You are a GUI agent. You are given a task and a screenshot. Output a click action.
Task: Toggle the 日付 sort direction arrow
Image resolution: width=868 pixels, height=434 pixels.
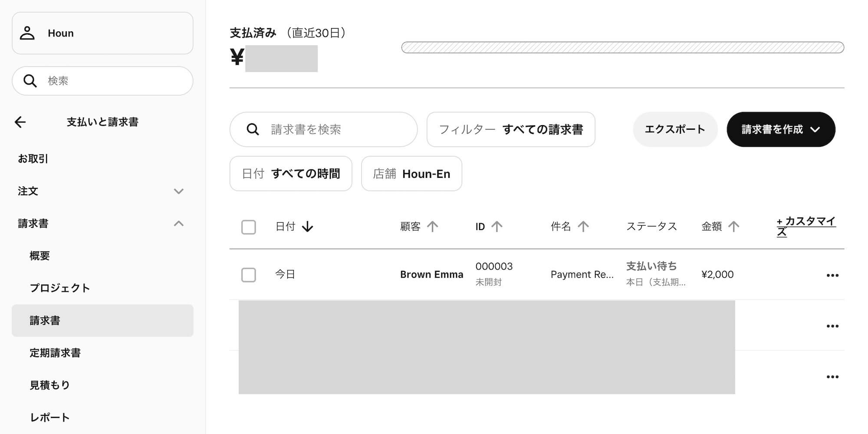click(x=307, y=227)
